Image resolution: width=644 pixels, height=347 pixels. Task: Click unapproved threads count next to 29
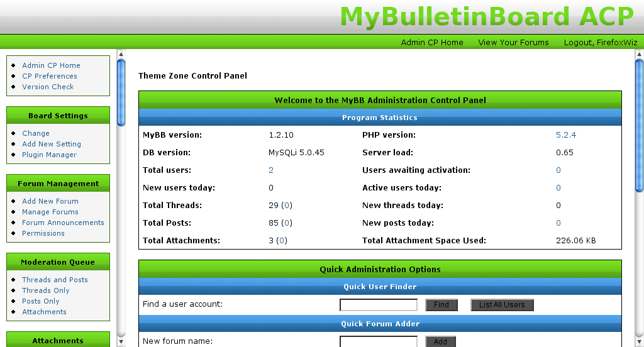(287, 206)
